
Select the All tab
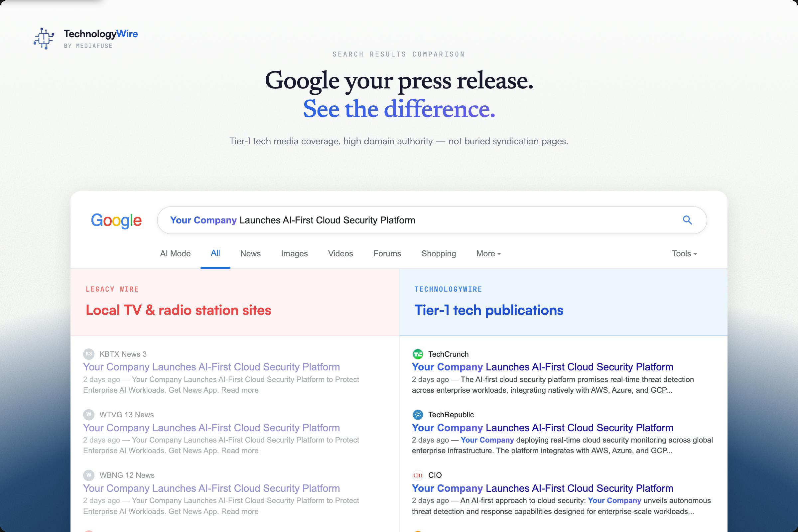click(215, 253)
